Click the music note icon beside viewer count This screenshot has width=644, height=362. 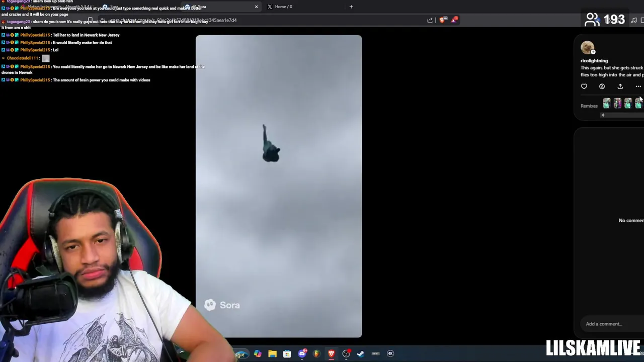(x=634, y=20)
